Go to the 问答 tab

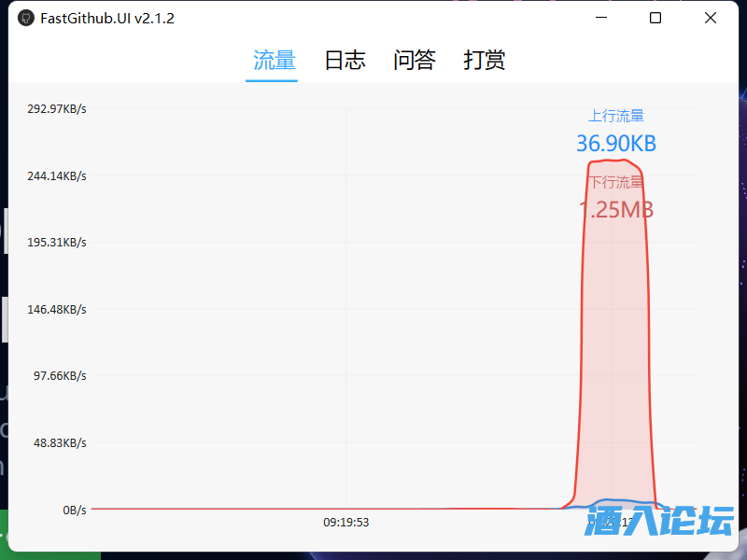415,61
